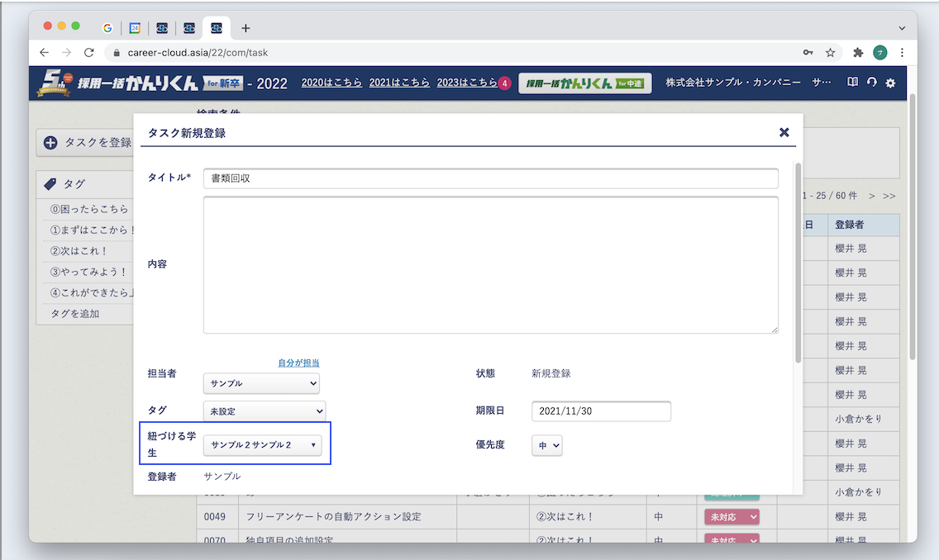Open the settings gear in header
This screenshot has width=939, height=560.
tap(890, 83)
